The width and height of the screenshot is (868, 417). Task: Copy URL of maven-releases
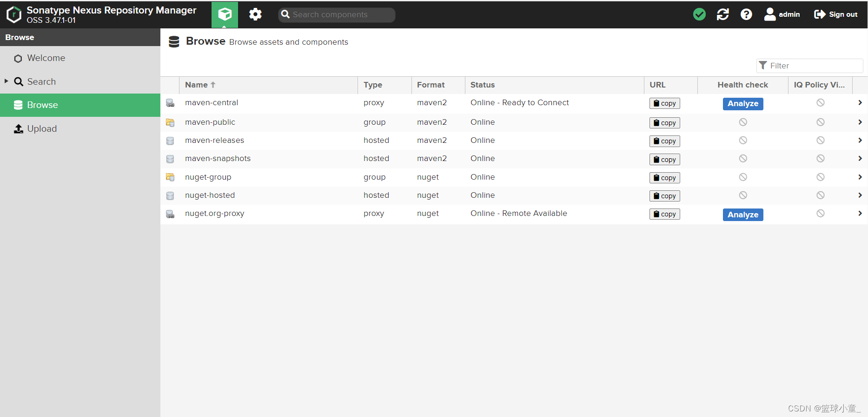664,141
